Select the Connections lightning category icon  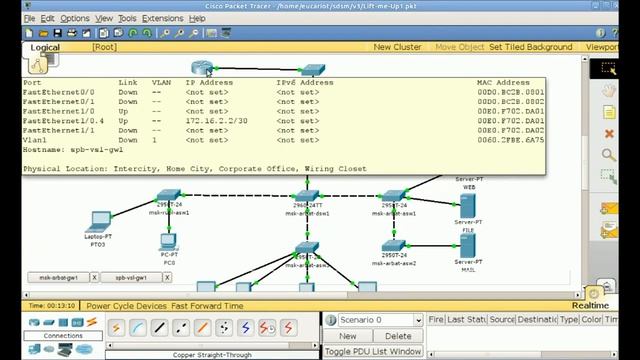tap(92, 322)
